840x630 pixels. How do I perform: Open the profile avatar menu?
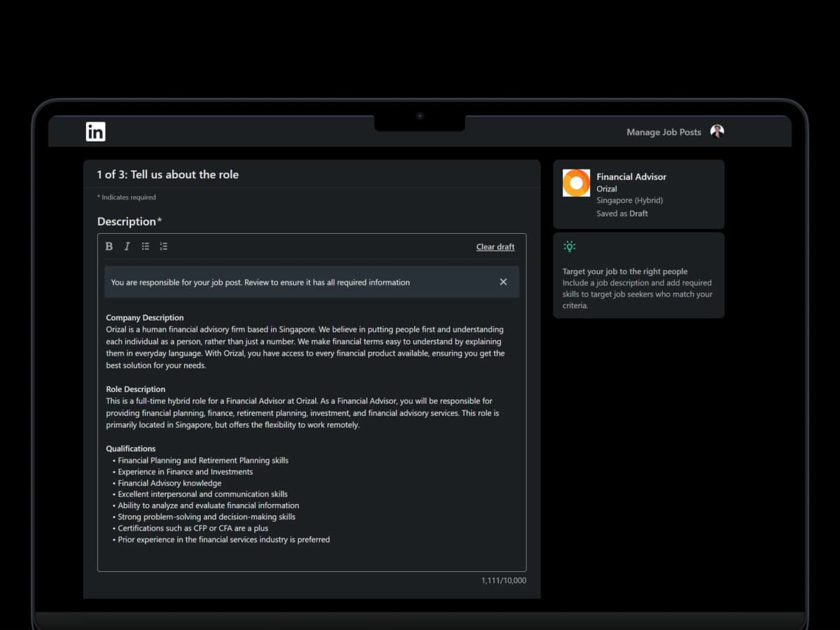point(717,132)
